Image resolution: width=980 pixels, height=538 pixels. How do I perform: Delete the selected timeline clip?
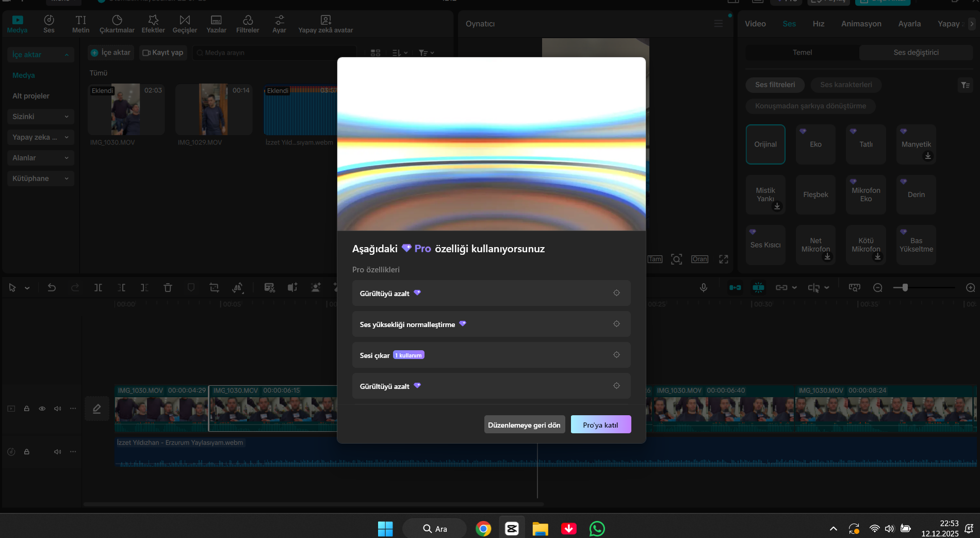(168, 288)
